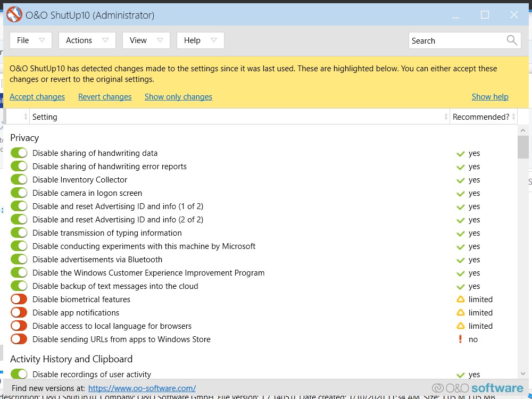The image size is (532, 399).
Task: Toggle Disable sharing of handwriting error reports
Action: (19, 166)
